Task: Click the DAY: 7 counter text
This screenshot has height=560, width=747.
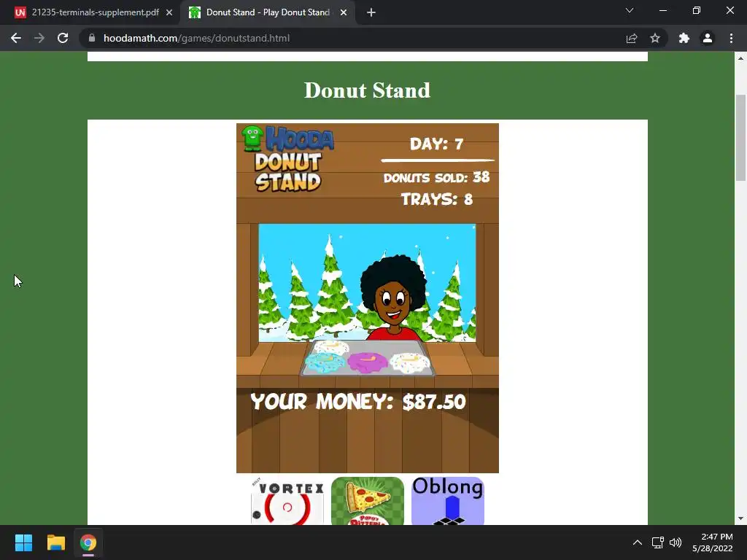Action: click(437, 144)
